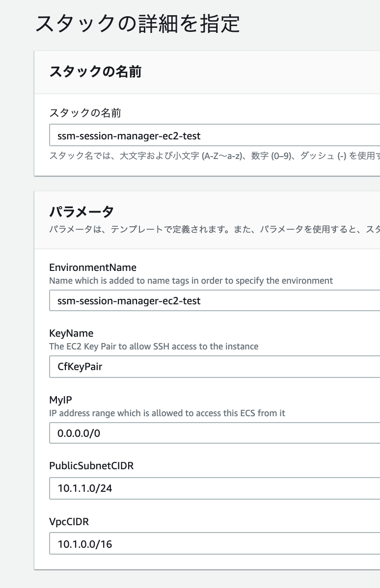Image resolution: width=380 pixels, height=588 pixels.
Task: Click the パラメータ template description text
Action: coord(215,229)
